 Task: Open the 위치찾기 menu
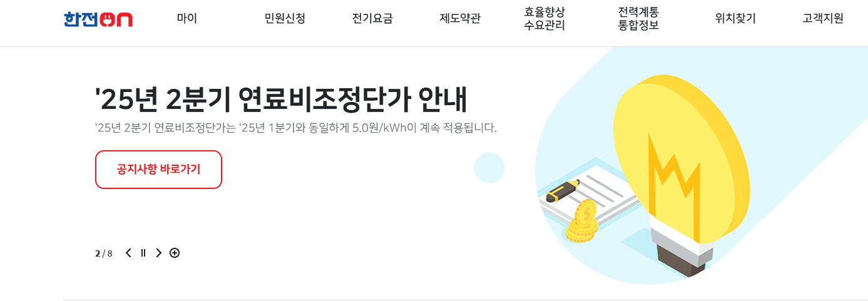(x=735, y=19)
